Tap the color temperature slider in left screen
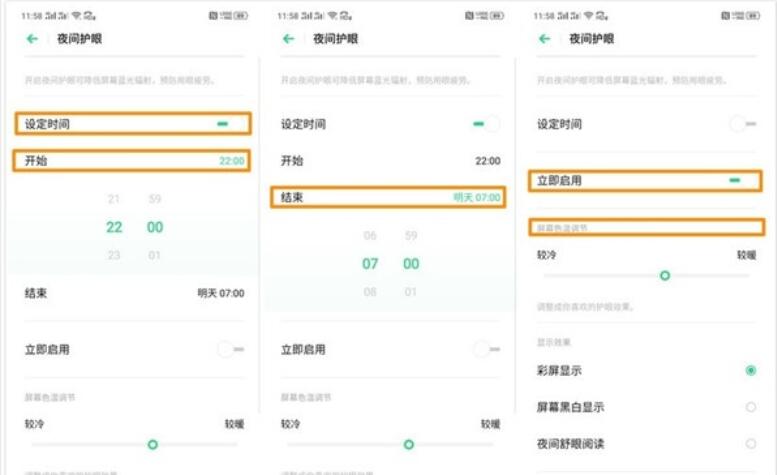This screenshot has height=475, width=777. pos(134,445)
